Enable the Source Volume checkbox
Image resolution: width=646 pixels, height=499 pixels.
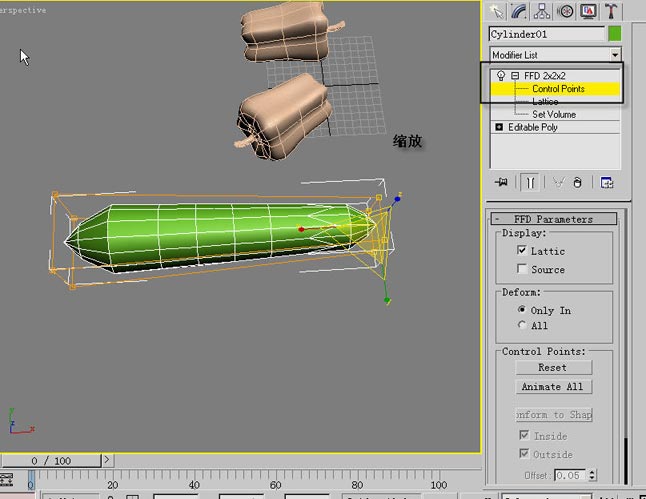(x=522, y=269)
